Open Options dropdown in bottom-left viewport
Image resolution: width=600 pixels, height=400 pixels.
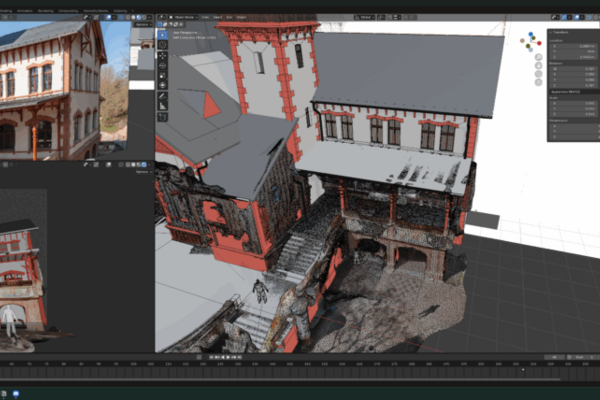[x=143, y=172]
